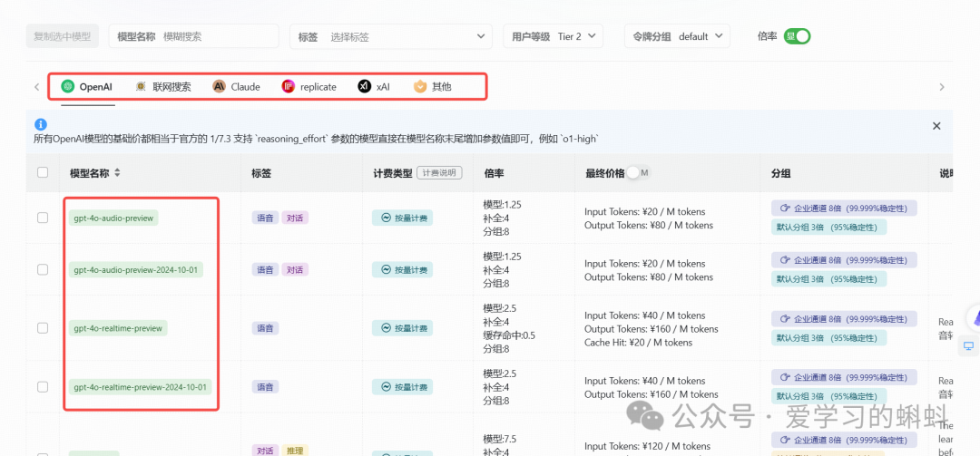
Task: Toggle the 最终价格 M unit switch
Action: click(x=639, y=173)
